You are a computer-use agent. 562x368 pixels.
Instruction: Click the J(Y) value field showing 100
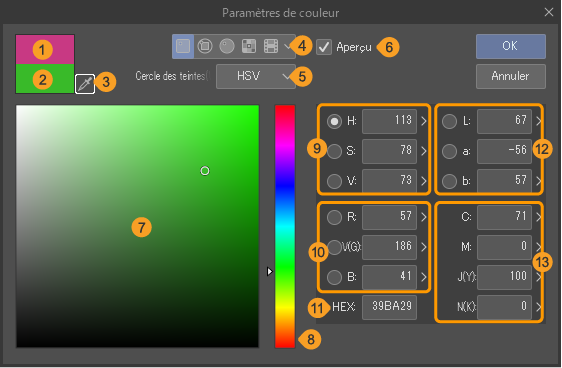504,277
